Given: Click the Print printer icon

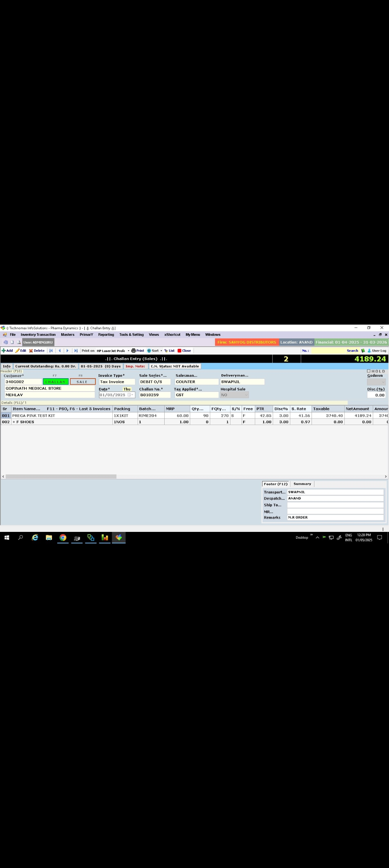Looking at the screenshot, I should (x=134, y=351).
